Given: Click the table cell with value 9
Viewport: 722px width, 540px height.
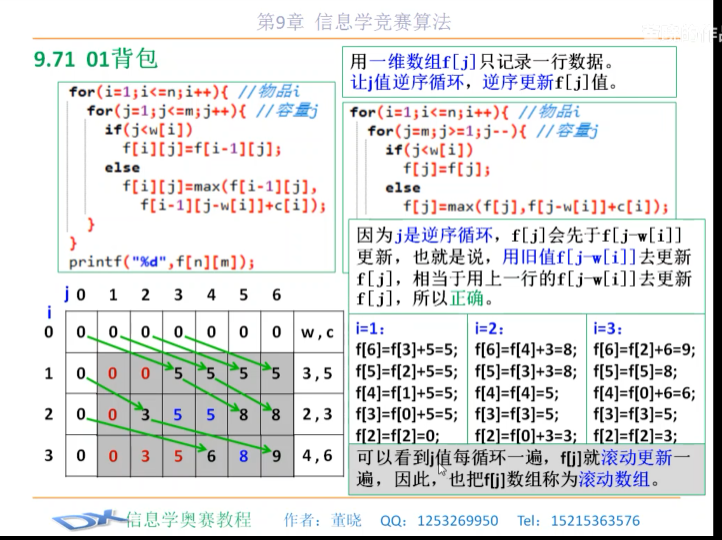Looking at the screenshot, I should point(276,456).
